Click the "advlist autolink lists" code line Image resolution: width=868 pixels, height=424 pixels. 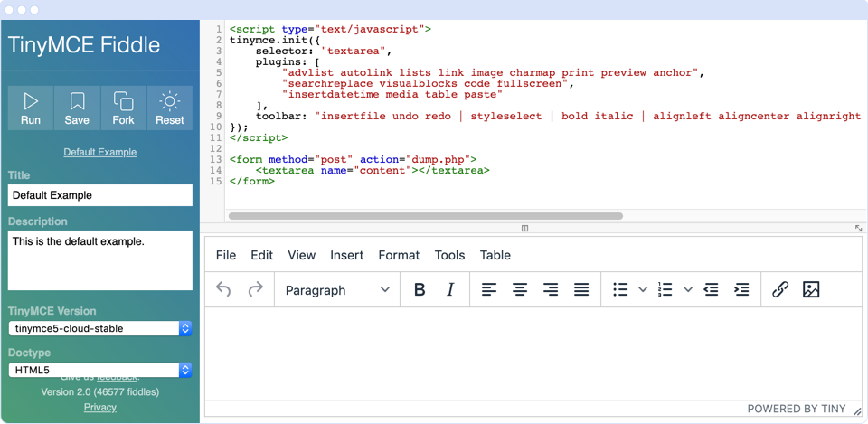(x=494, y=73)
